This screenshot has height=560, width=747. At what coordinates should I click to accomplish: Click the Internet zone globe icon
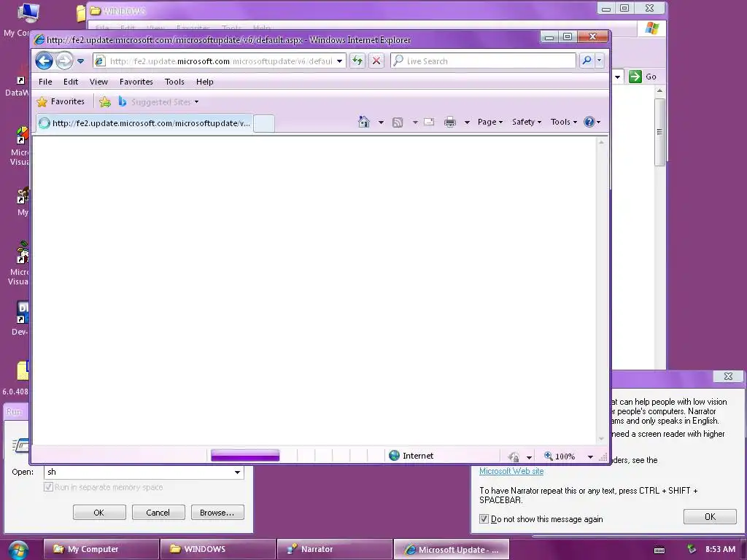tap(394, 456)
